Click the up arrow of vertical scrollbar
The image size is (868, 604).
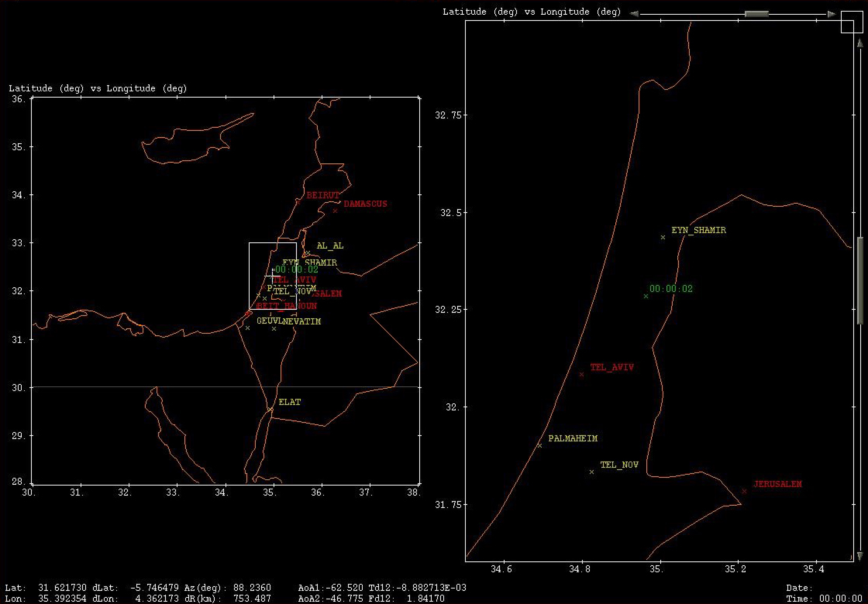[860, 43]
